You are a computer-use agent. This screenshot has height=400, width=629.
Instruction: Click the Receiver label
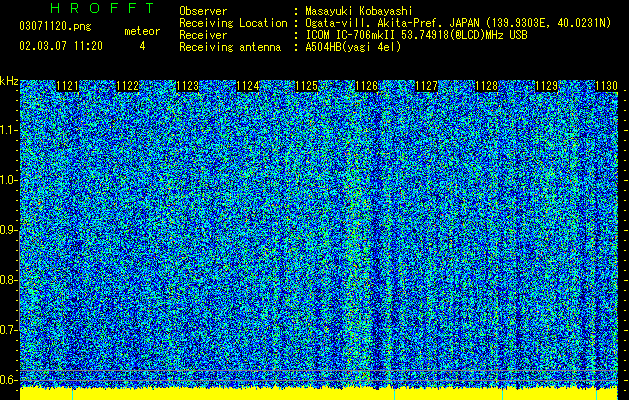pos(203,35)
